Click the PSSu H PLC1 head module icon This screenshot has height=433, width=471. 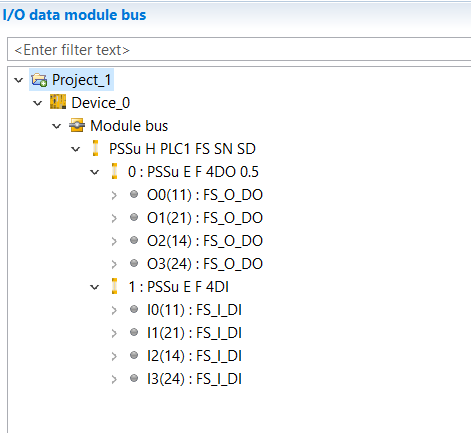pos(95,148)
